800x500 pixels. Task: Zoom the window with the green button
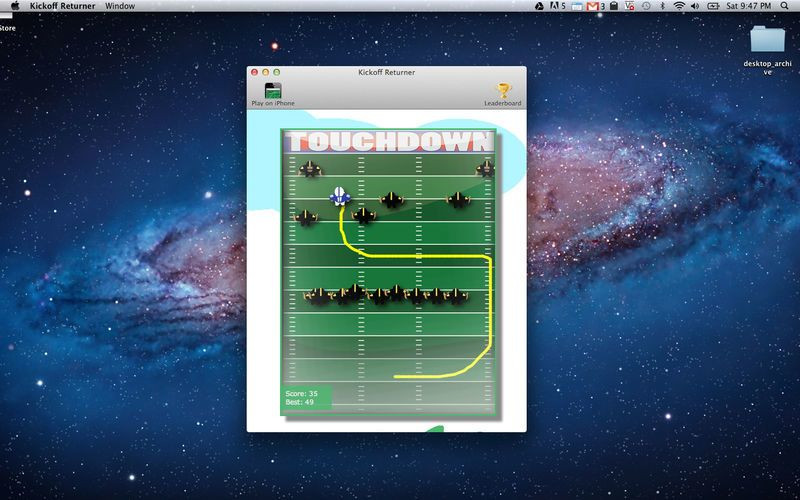click(277, 72)
